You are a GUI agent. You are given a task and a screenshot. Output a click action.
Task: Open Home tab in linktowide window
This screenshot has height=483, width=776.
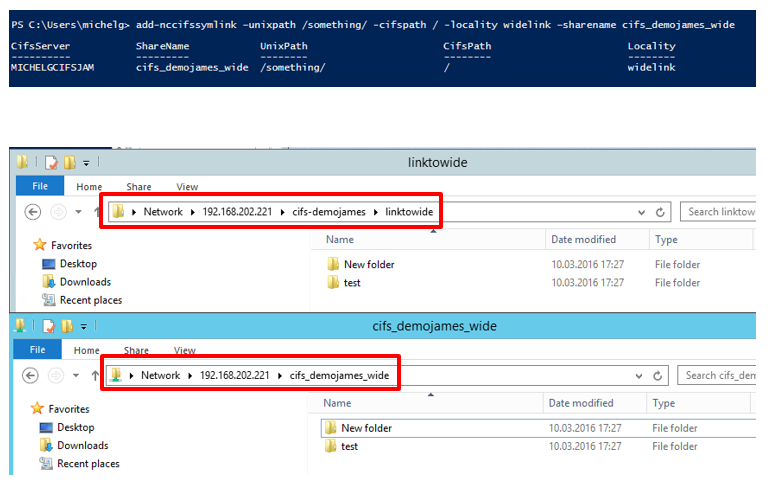pos(89,187)
